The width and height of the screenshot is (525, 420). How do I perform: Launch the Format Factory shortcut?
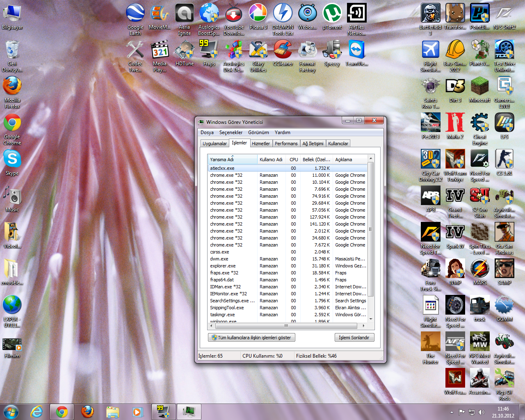click(x=307, y=56)
